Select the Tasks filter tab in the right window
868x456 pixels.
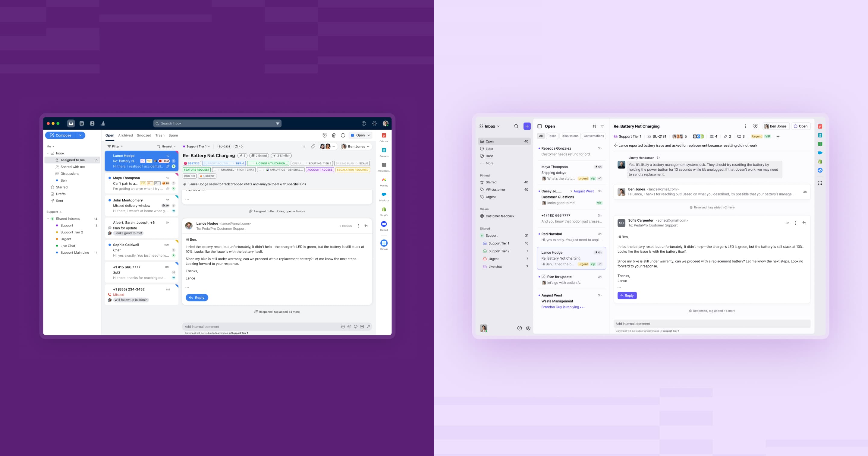(552, 136)
